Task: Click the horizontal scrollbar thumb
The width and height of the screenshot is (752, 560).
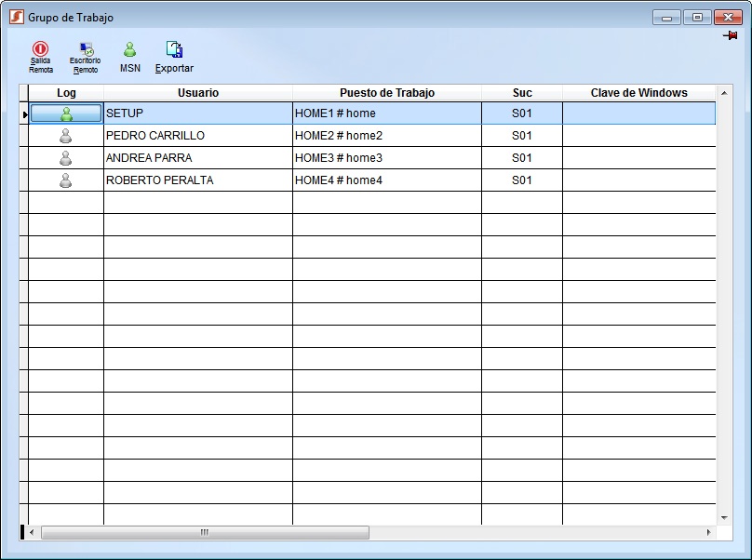Action: [x=205, y=533]
